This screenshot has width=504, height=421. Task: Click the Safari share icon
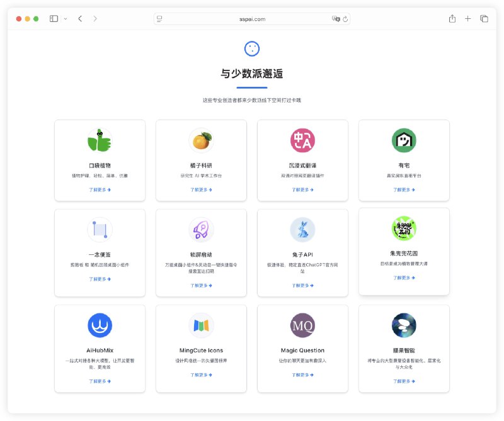point(452,19)
